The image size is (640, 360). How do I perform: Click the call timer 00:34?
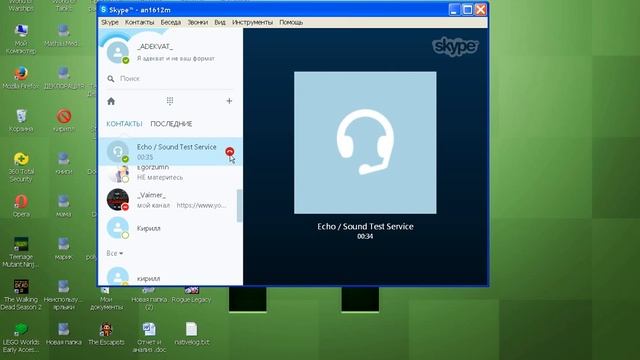pos(365,236)
